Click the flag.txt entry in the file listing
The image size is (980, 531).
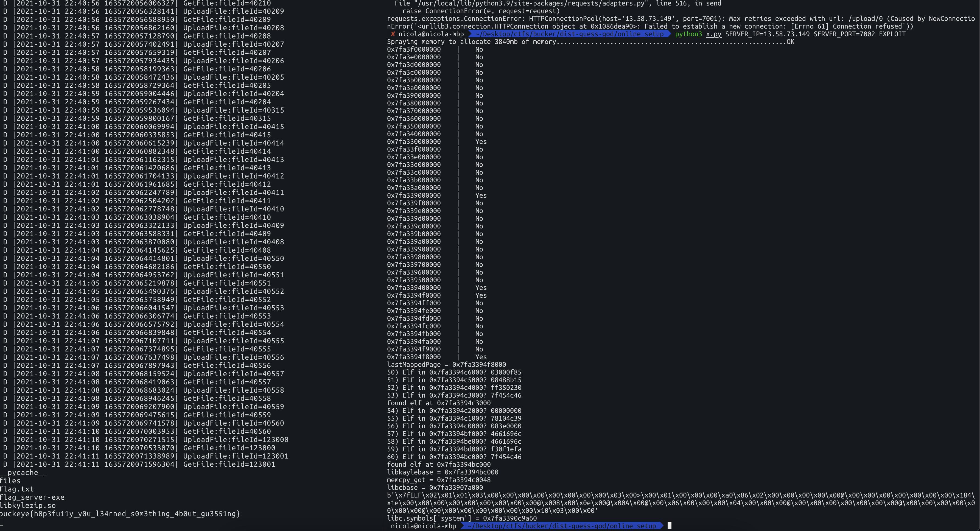click(17, 489)
